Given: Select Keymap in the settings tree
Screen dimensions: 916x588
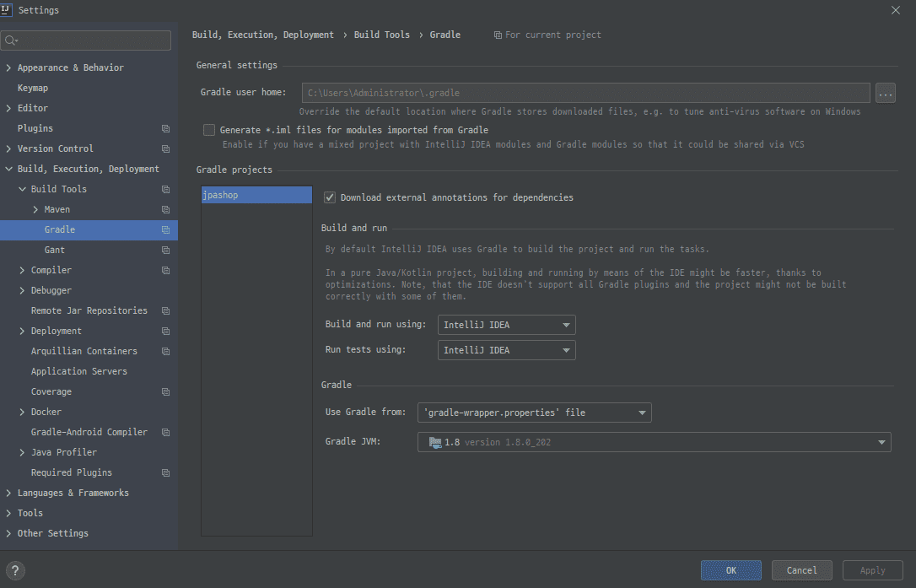Looking at the screenshot, I should click(x=33, y=88).
